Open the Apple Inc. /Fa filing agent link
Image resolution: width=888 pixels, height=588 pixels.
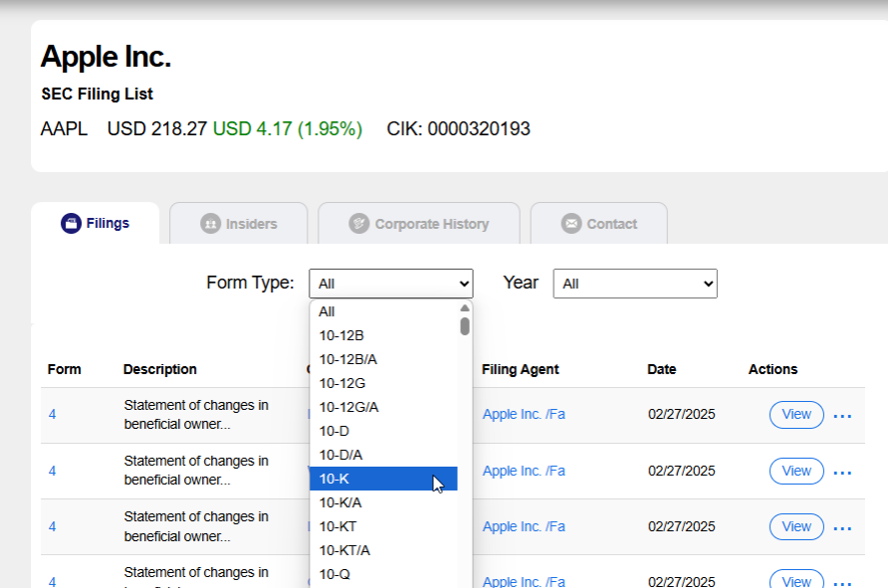[523, 413]
